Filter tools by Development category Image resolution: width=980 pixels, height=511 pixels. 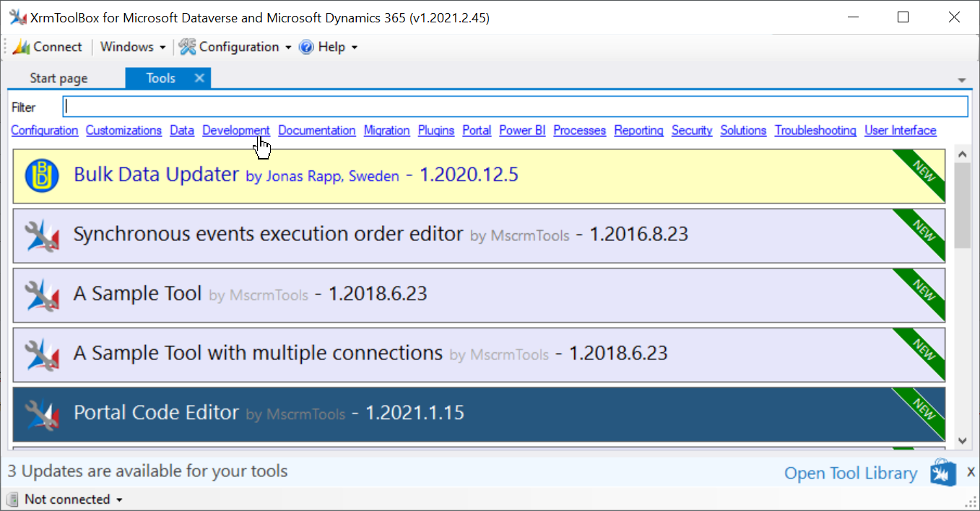pyautogui.click(x=236, y=131)
